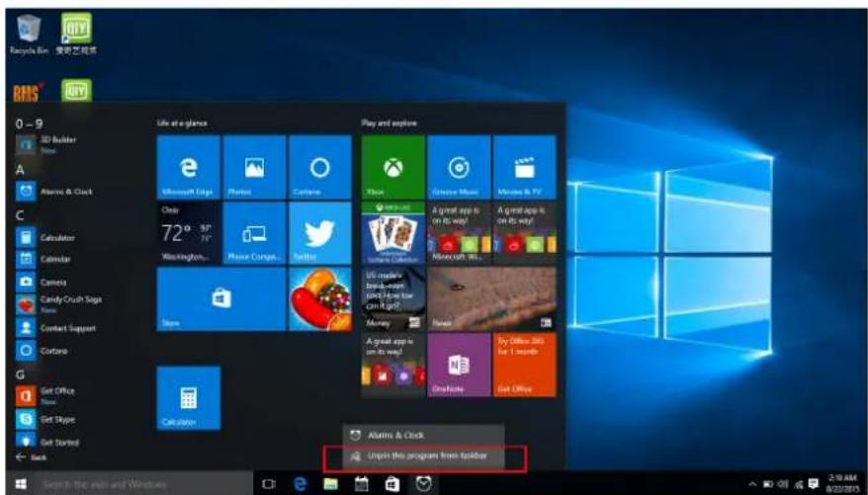Open the top green QIY desktop shortcut
This screenshot has width=868, height=495.
(76, 34)
